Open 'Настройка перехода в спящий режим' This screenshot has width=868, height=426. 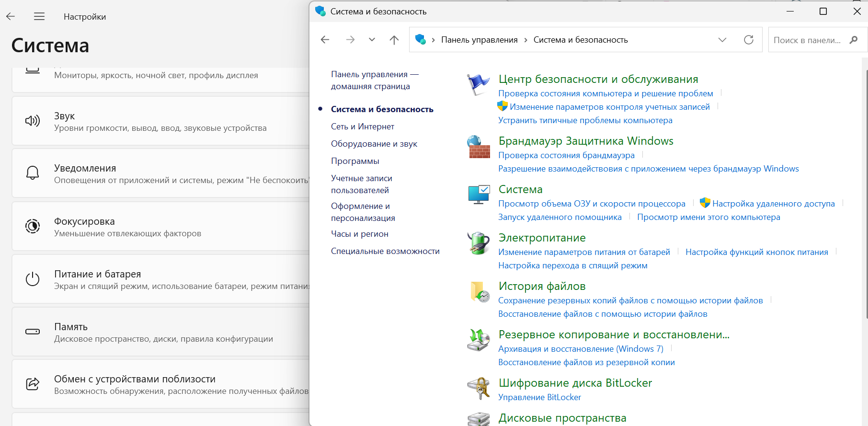(x=573, y=265)
